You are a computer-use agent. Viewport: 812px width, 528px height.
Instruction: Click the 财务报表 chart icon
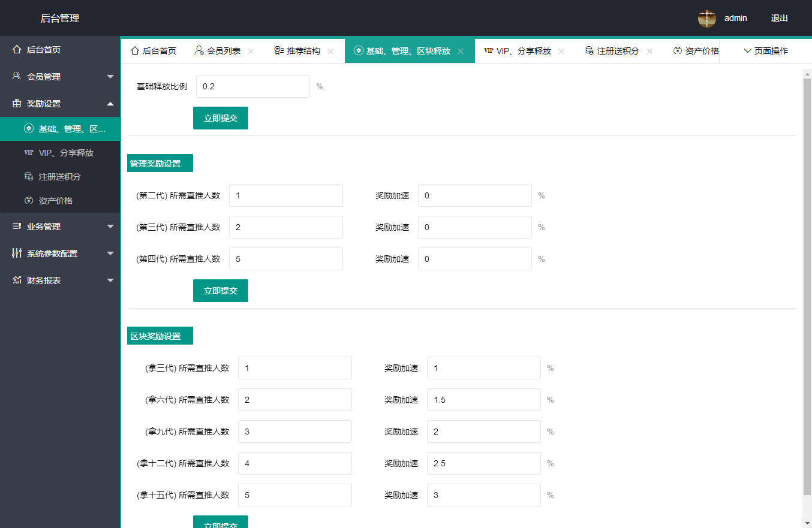click(17, 280)
